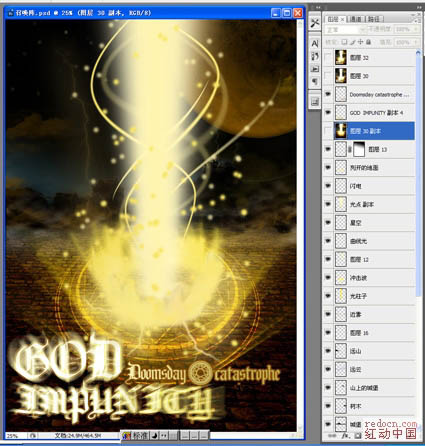Collapse the layers panel group double-arrow
The height and width of the screenshot is (446, 425).
[x=419, y=7]
